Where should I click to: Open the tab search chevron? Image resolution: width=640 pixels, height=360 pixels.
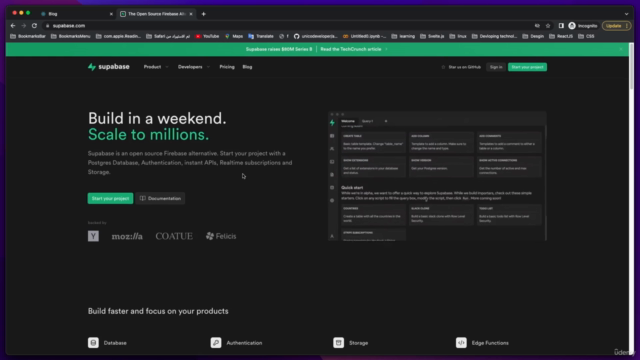[x=627, y=14]
